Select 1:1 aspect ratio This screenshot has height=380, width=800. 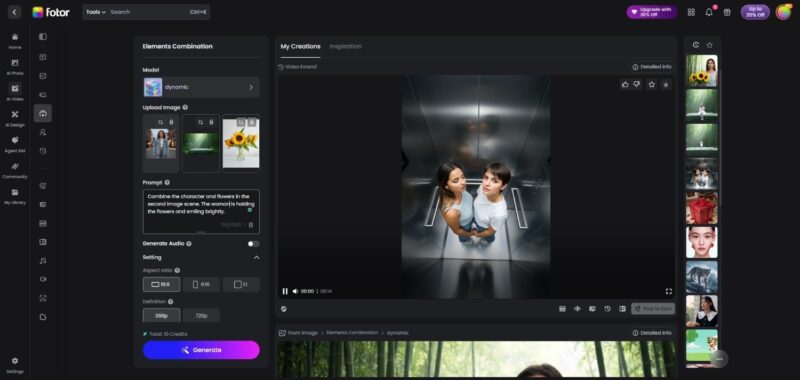tap(241, 285)
